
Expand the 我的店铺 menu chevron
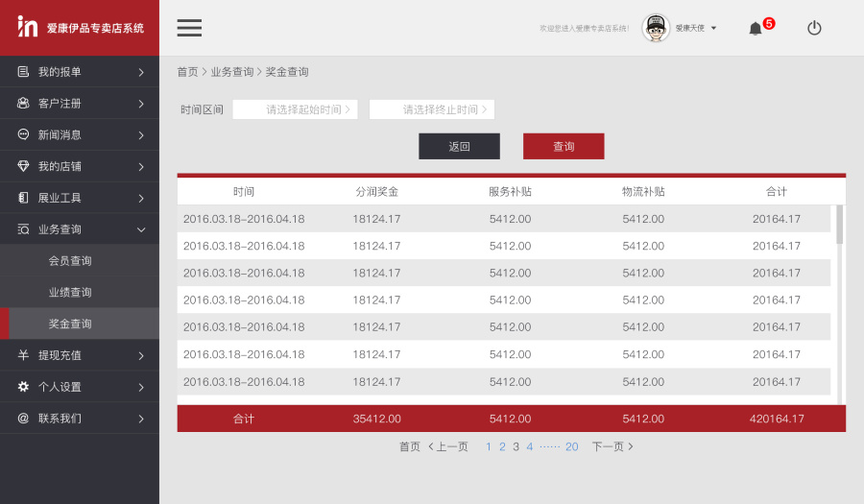(141, 166)
